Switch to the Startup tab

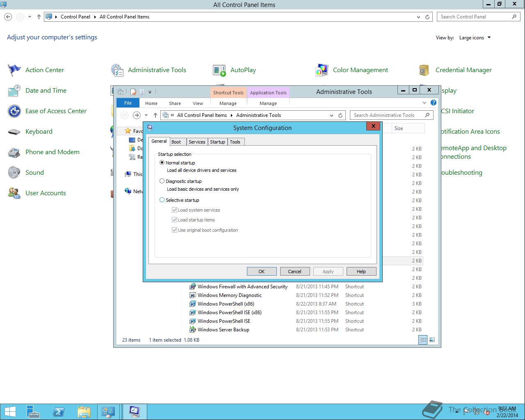(217, 142)
